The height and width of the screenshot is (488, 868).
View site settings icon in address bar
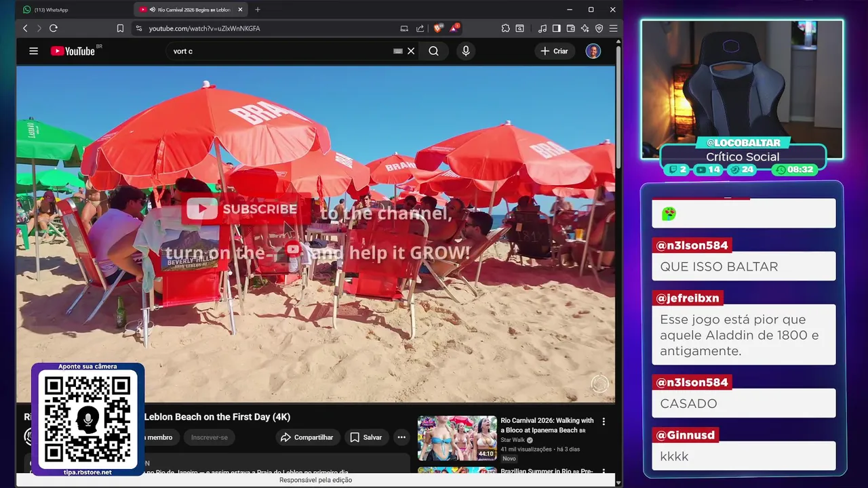[x=139, y=28]
